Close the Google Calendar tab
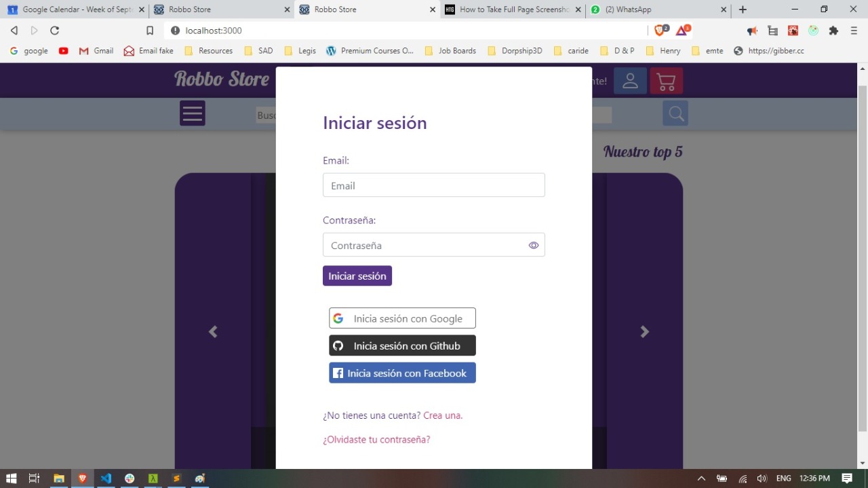868x488 pixels. pos(141,10)
